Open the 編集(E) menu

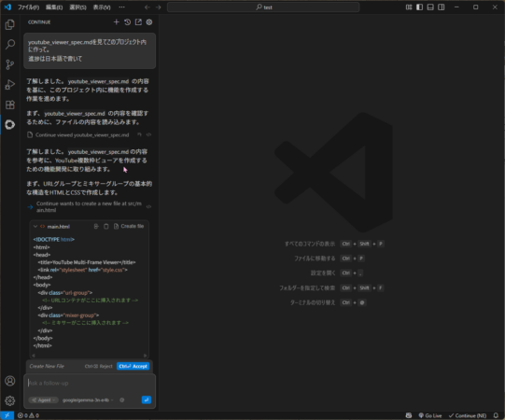coord(54,7)
